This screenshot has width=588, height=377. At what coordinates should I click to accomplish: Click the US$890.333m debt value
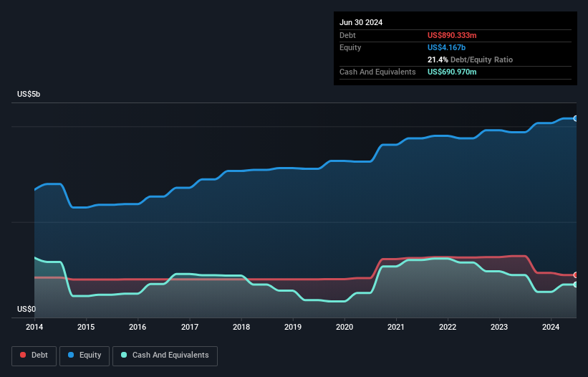click(452, 35)
